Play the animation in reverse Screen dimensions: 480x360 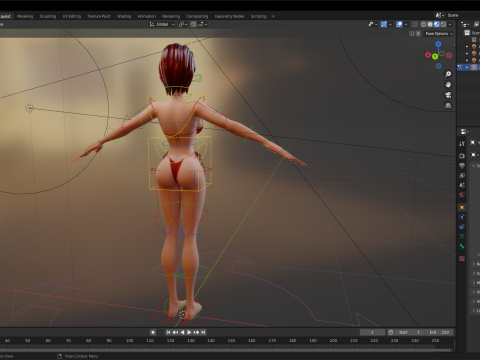[x=182, y=332]
